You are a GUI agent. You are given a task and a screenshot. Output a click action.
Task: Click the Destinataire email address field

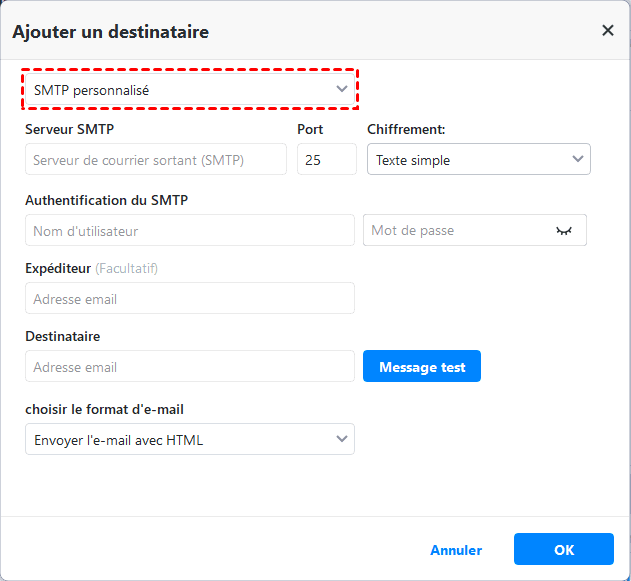click(x=189, y=367)
